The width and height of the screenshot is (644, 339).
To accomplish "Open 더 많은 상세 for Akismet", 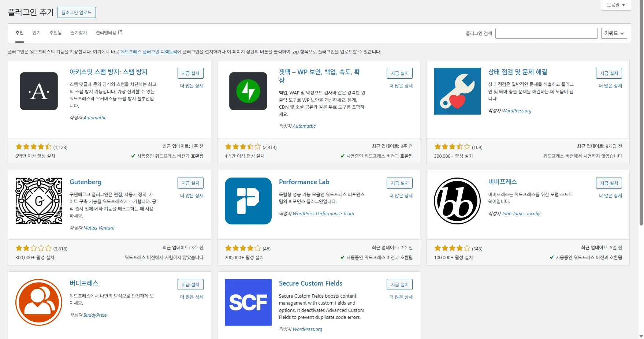I will click(x=192, y=86).
